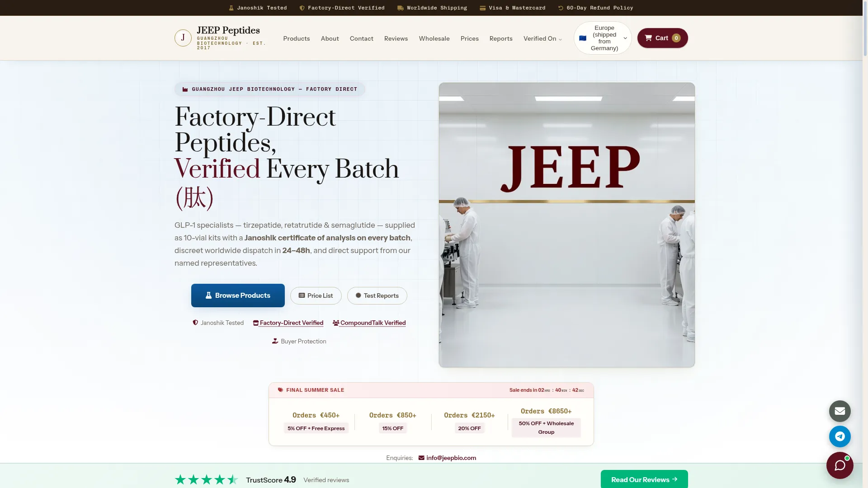Click the green TrustScore stars
The width and height of the screenshot is (868, 488).
(207, 480)
